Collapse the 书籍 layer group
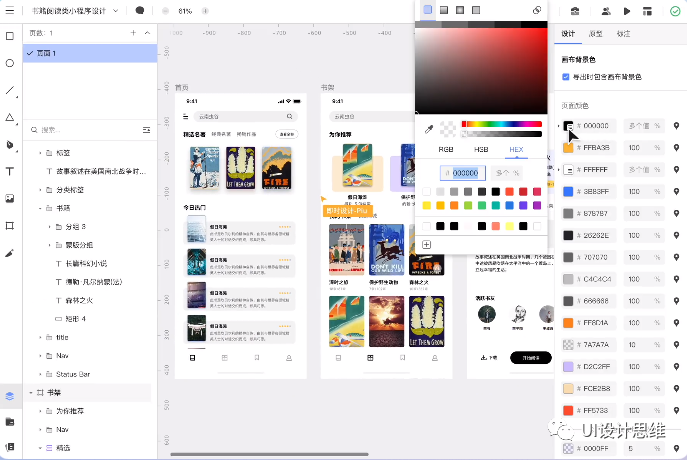 click(x=40, y=208)
